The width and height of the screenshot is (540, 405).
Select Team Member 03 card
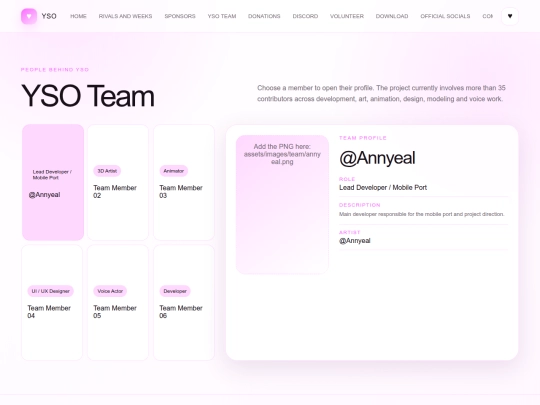[x=184, y=182]
